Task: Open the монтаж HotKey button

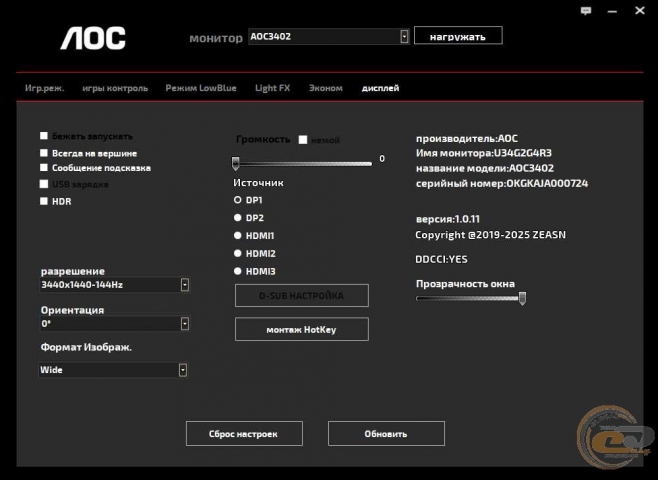Action: coord(302,329)
